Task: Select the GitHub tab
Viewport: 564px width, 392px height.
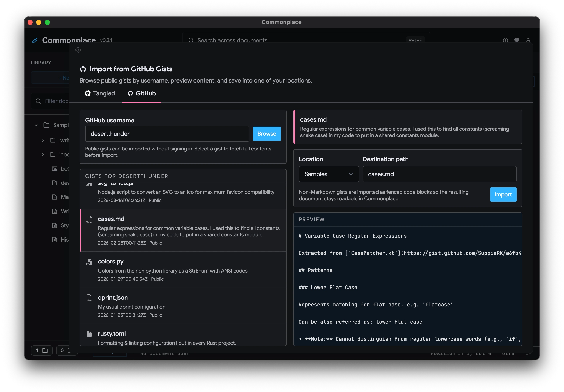Action: point(141,93)
